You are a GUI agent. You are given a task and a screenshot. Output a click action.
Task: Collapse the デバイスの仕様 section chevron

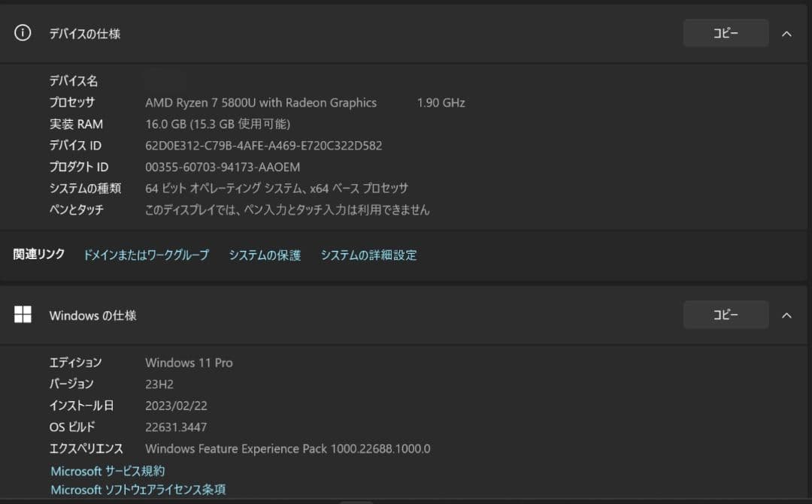tap(786, 33)
